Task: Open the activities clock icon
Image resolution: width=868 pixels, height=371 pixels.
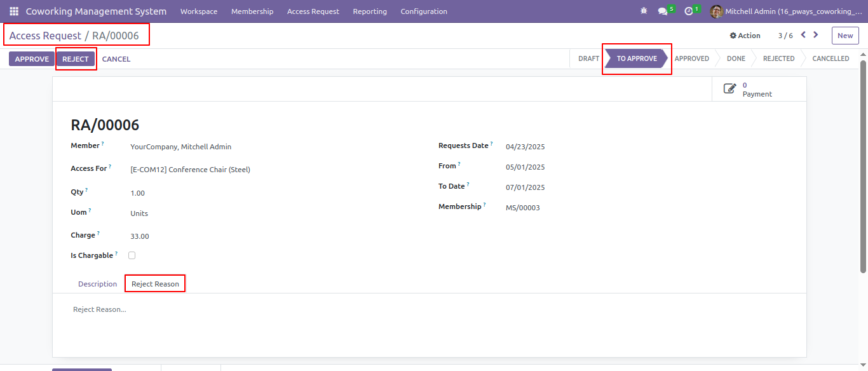Action: pos(688,11)
